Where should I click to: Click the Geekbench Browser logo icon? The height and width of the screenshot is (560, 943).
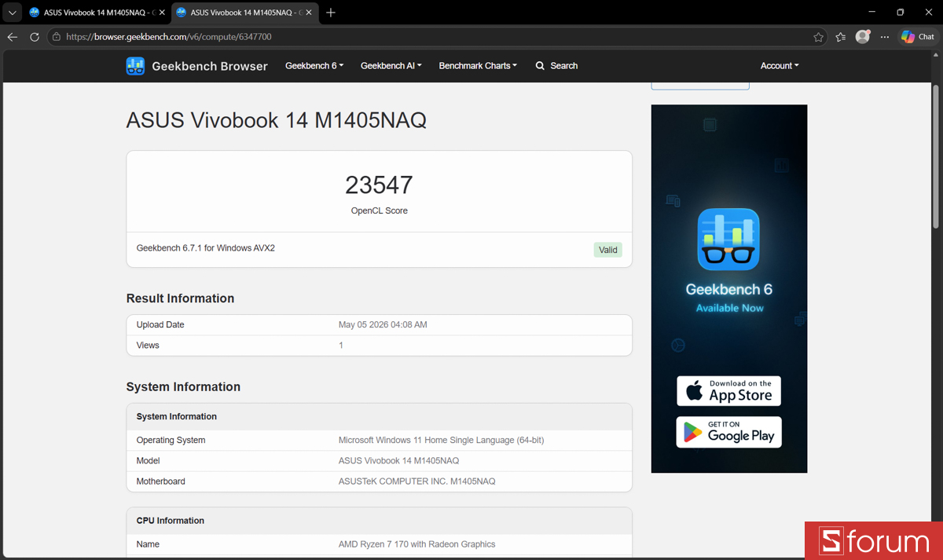(x=135, y=66)
